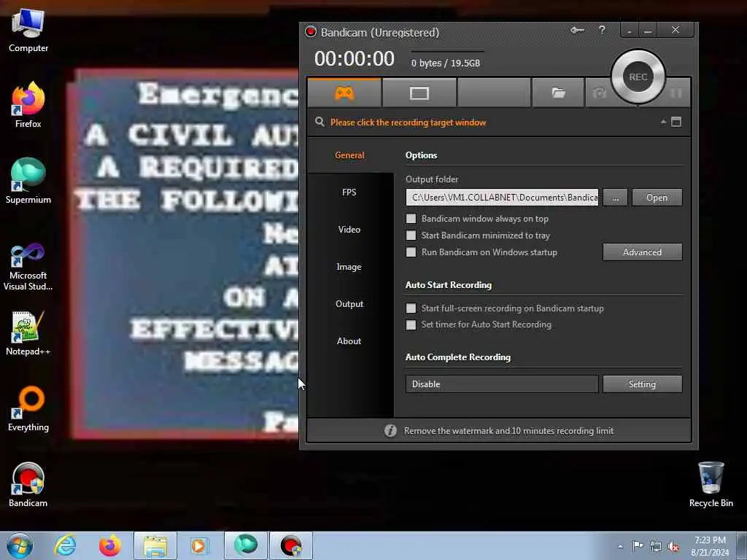Open the Video settings tab
The width and height of the screenshot is (747, 560).
pos(349,229)
